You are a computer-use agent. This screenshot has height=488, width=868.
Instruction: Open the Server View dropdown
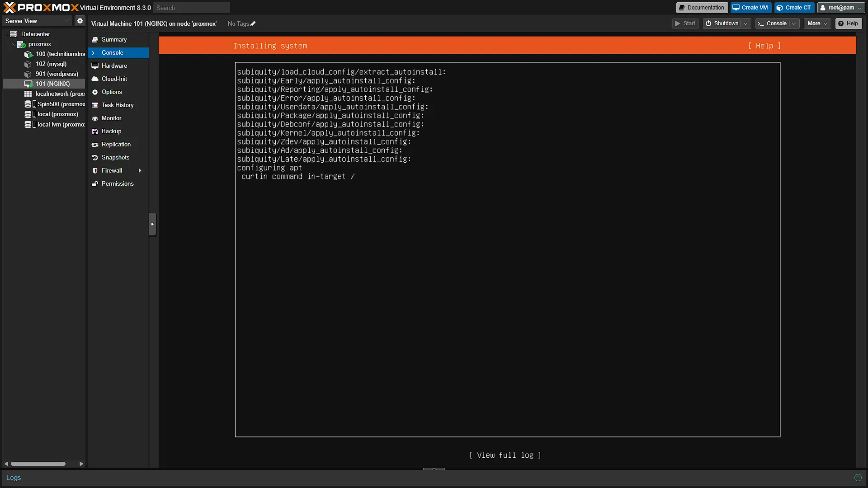pyautogui.click(x=37, y=21)
